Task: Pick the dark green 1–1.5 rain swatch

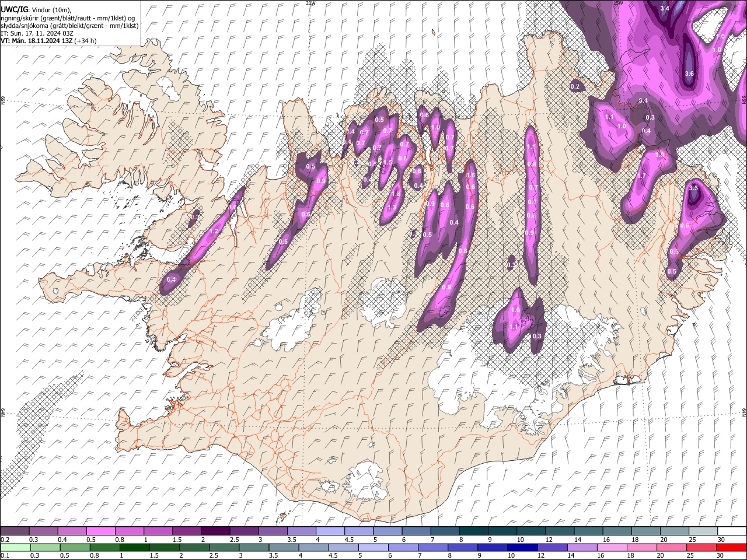Action: point(135,548)
